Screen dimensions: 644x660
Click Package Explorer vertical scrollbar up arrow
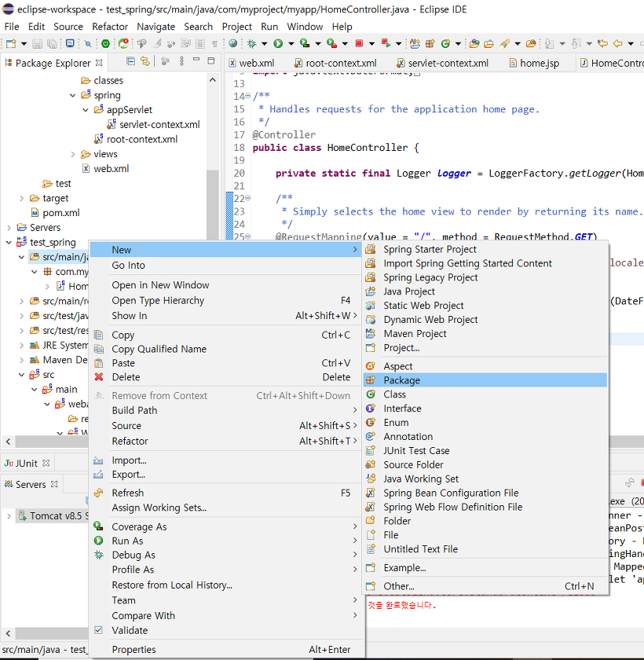(212, 79)
